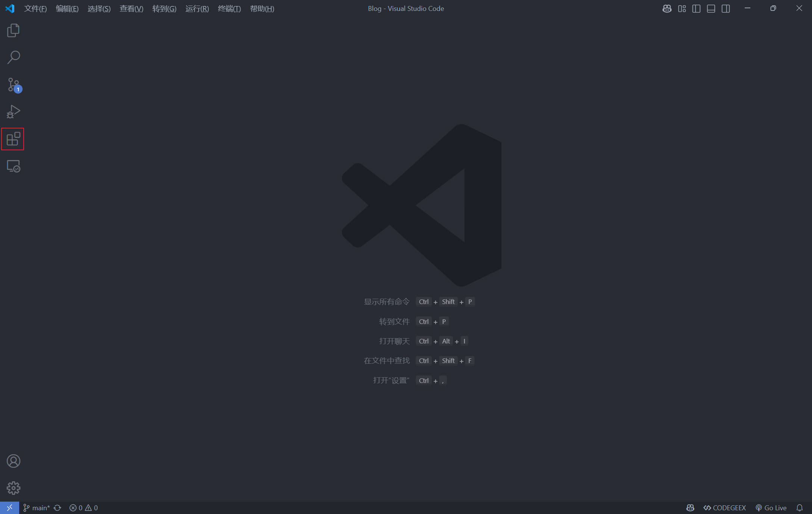Open Remote Explorer view icon
812x514 pixels.
click(13, 166)
